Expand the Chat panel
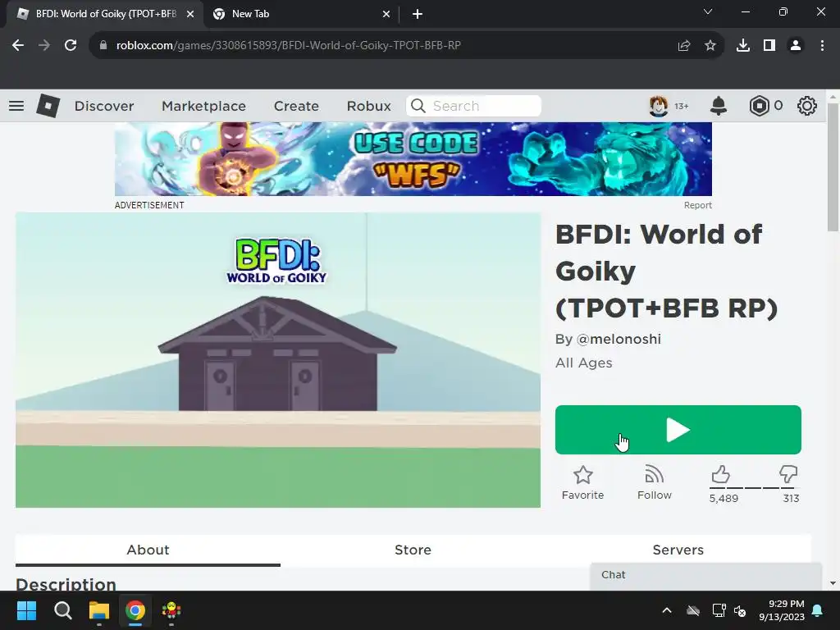This screenshot has height=630, width=840. point(705,576)
